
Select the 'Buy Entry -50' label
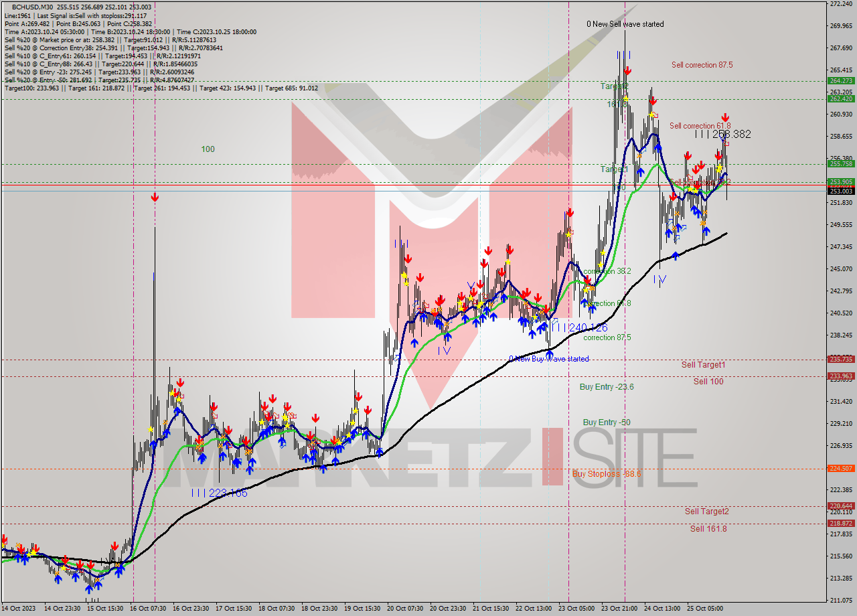pyautogui.click(x=607, y=422)
